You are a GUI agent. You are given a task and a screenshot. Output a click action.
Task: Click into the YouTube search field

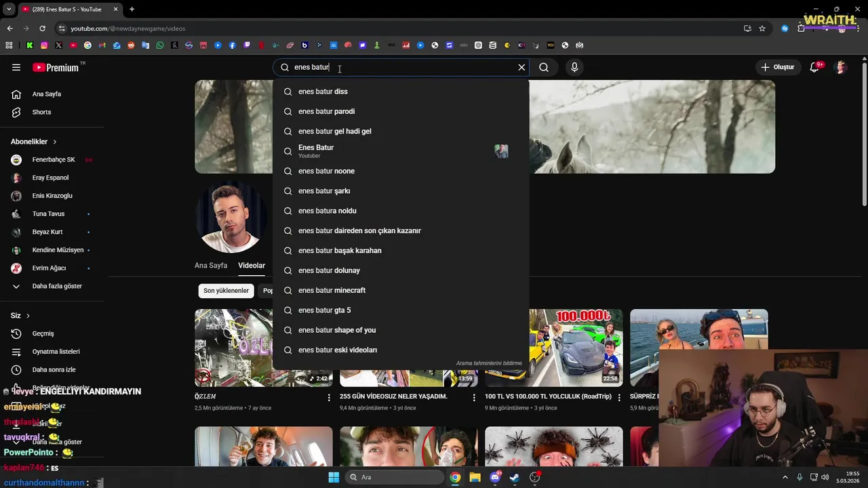click(400, 67)
